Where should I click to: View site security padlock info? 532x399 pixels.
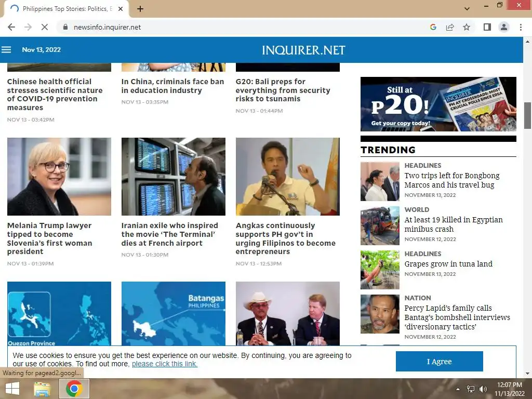click(x=65, y=27)
